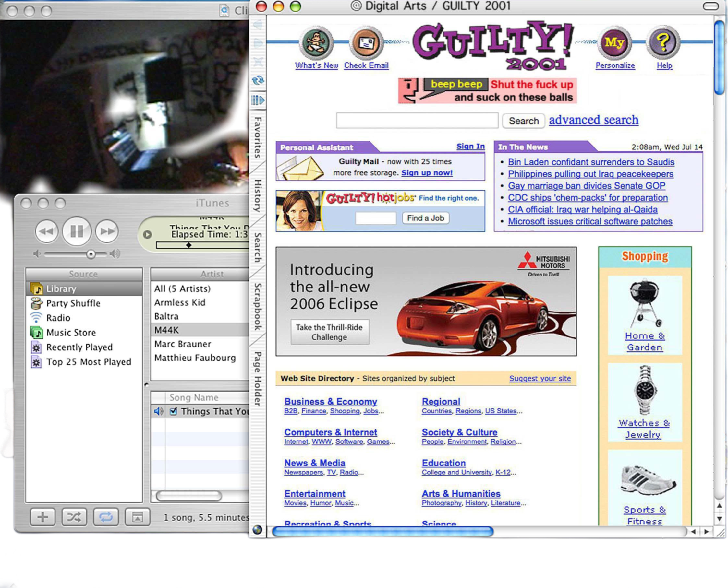Screen dimensions: 728x588
Task: Open the History side tab
Action: pos(258,195)
